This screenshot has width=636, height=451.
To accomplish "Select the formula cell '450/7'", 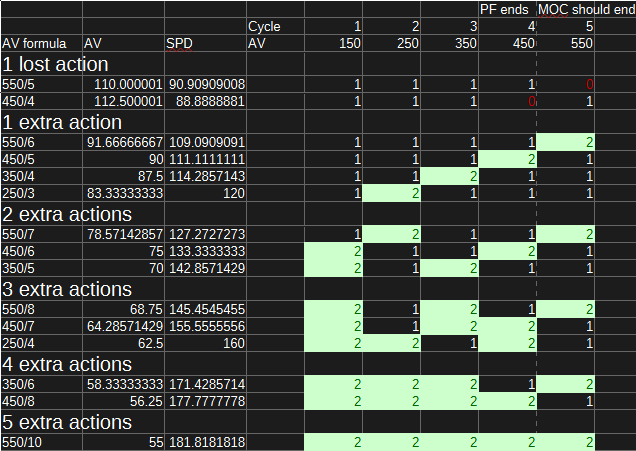I will point(41,326).
